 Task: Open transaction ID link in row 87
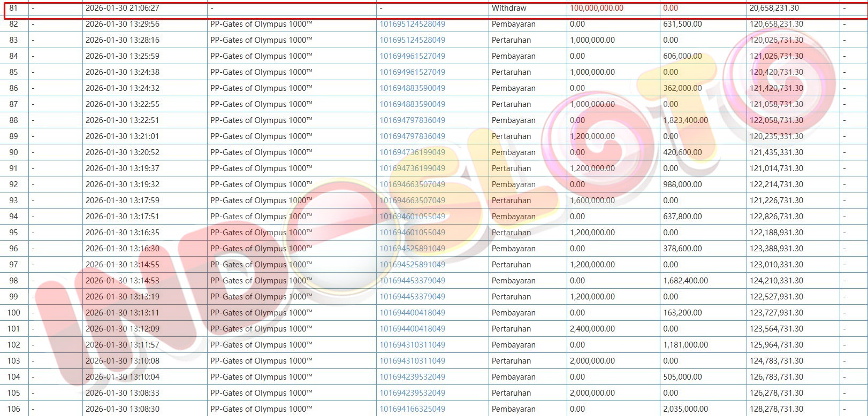point(412,104)
